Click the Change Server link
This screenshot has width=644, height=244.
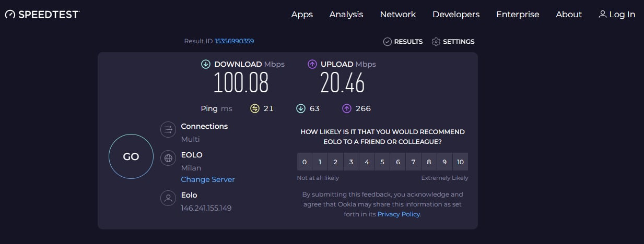(x=208, y=179)
